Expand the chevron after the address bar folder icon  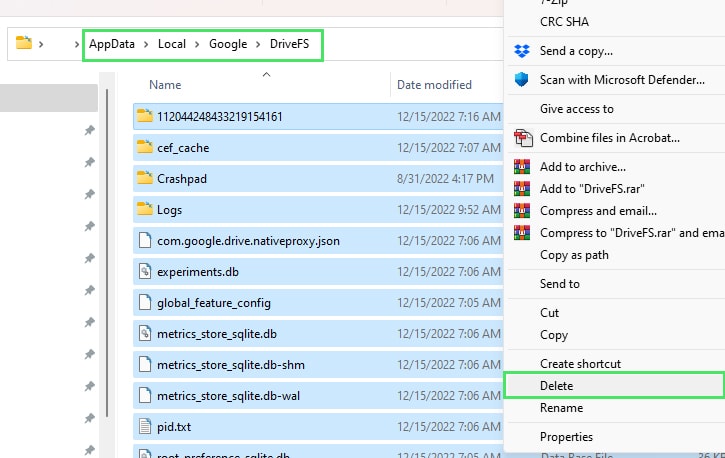point(41,44)
